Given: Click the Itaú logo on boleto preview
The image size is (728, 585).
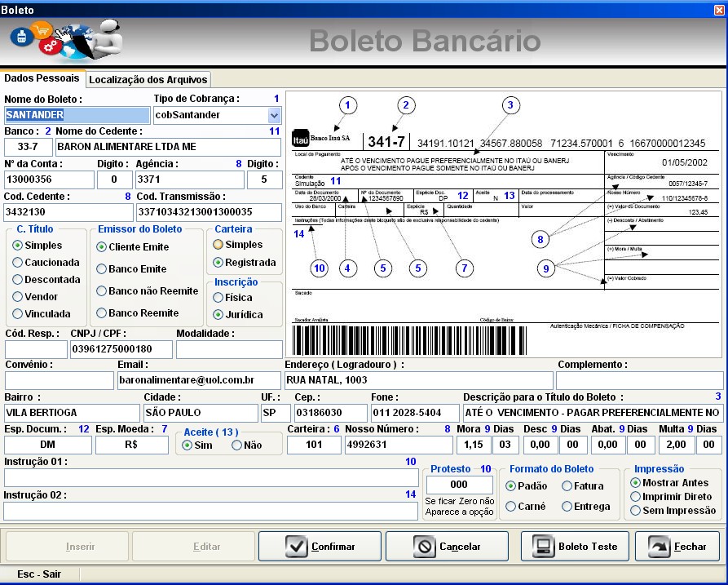Looking at the screenshot, I should tap(300, 138).
